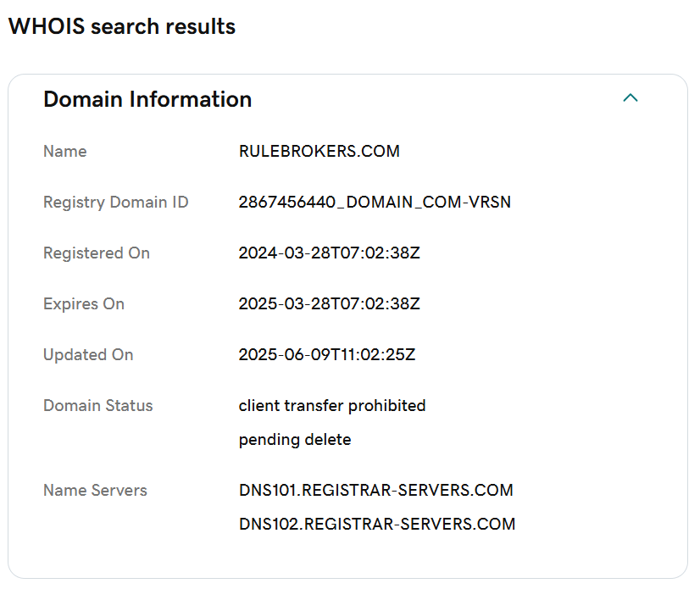Click the Registry Domain ID label
700x589 pixels.
[x=115, y=203]
